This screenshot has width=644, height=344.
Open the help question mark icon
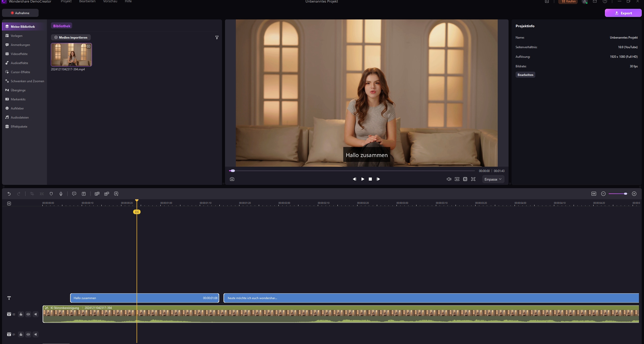pyautogui.click(x=605, y=2)
